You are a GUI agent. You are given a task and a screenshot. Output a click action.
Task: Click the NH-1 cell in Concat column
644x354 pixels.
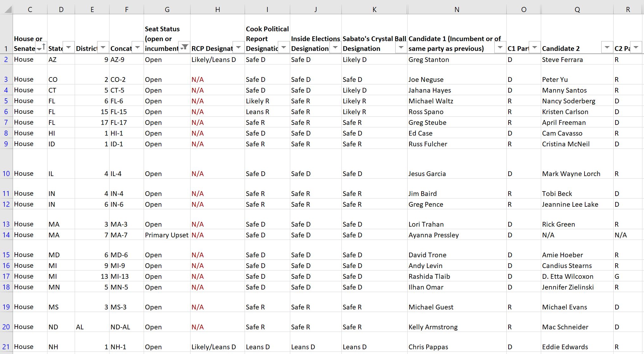click(127, 347)
